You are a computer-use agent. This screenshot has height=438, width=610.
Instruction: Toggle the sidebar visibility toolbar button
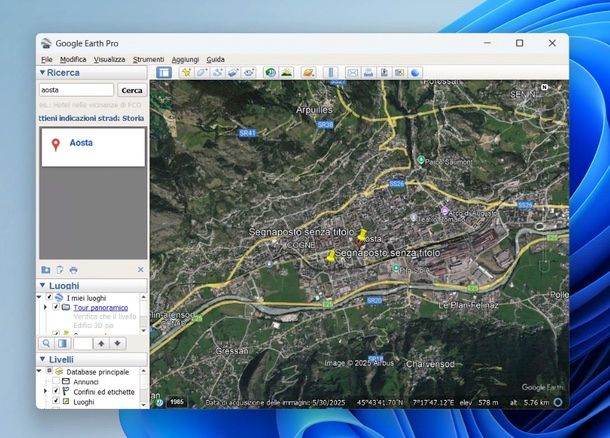(x=164, y=72)
